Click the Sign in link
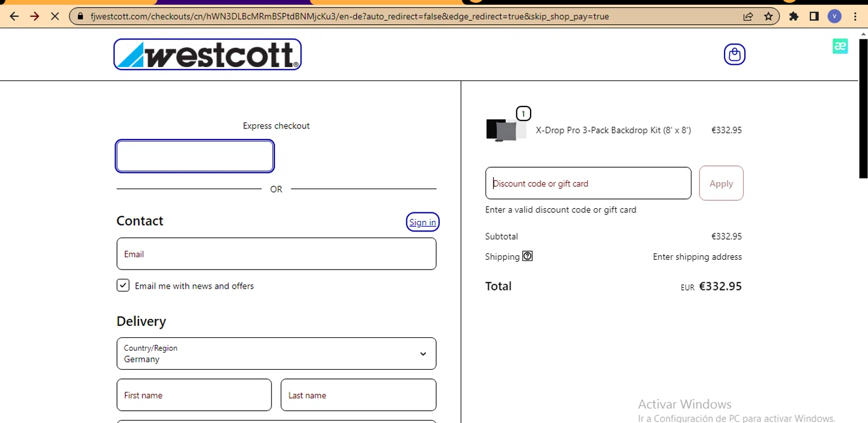The width and height of the screenshot is (868, 423). pos(422,222)
